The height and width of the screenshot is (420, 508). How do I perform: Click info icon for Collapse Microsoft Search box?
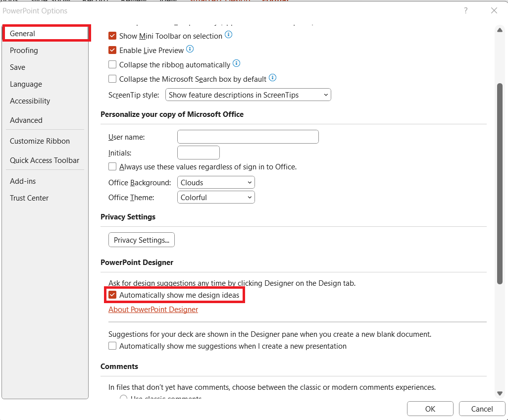tap(273, 78)
